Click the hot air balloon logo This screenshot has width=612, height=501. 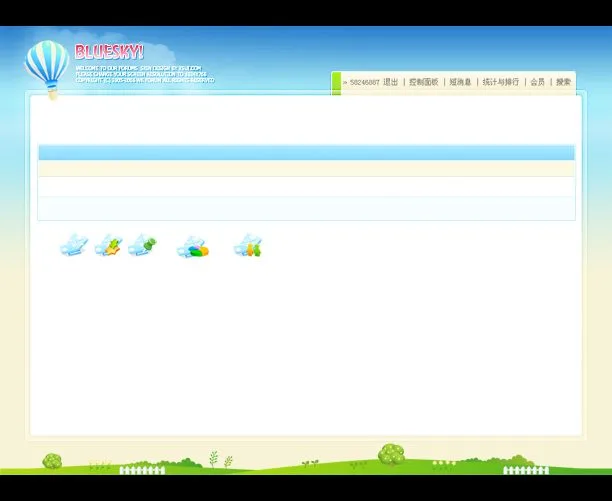point(46,65)
